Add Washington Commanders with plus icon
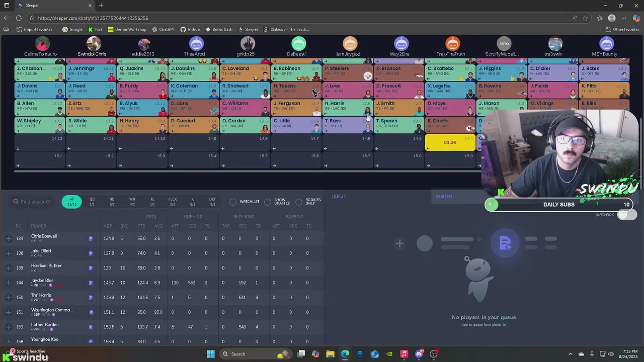This screenshot has width=644, height=362. (9, 312)
